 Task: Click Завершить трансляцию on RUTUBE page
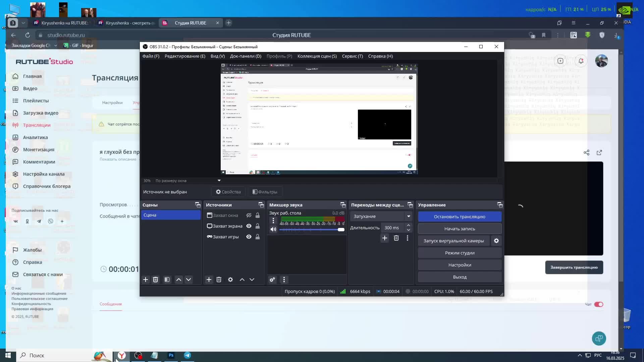[x=574, y=267]
